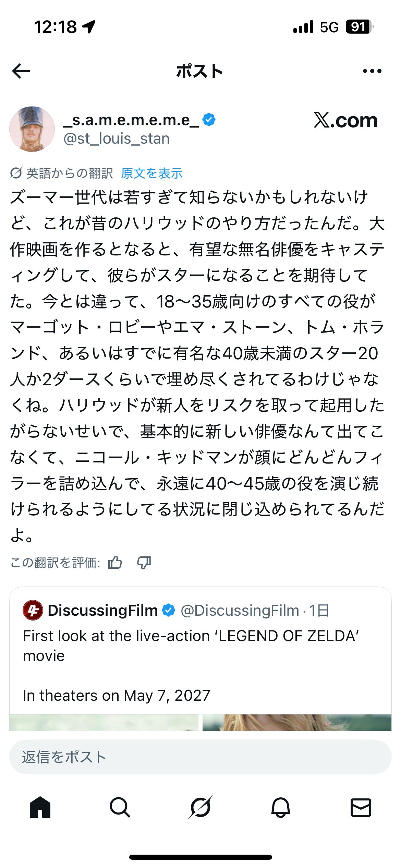Rate the translation with thumbs up
The height and width of the screenshot is (868, 401).
(115, 563)
